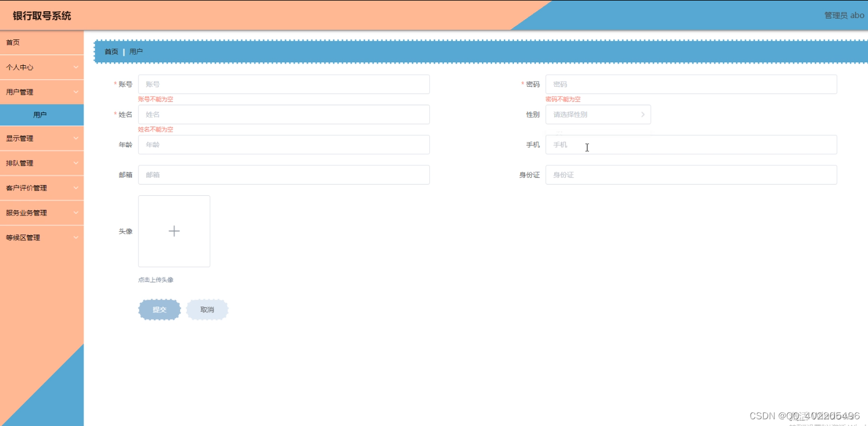Focus the 密码 input field
Screen dimensions: 868x426
coord(691,84)
